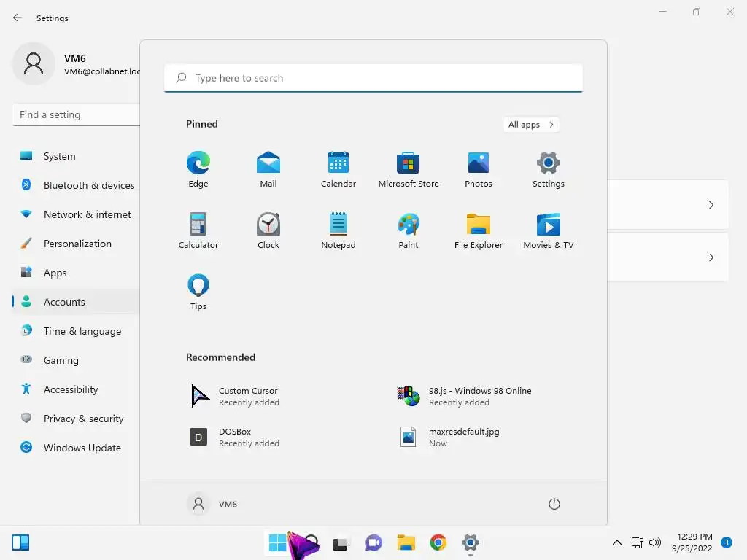
Task: Open Chat icon on taskbar
Action: pos(373,542)
